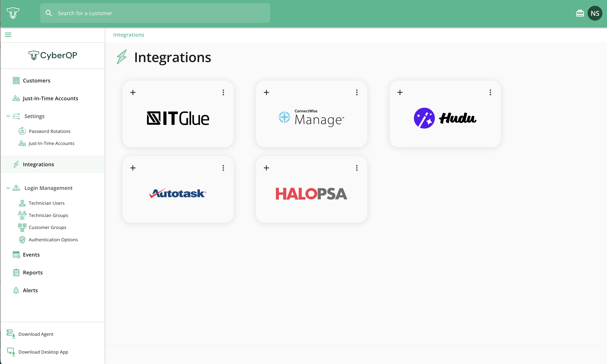
Task: Click the Integrations breadcrumb link
Action: [129, 35]
